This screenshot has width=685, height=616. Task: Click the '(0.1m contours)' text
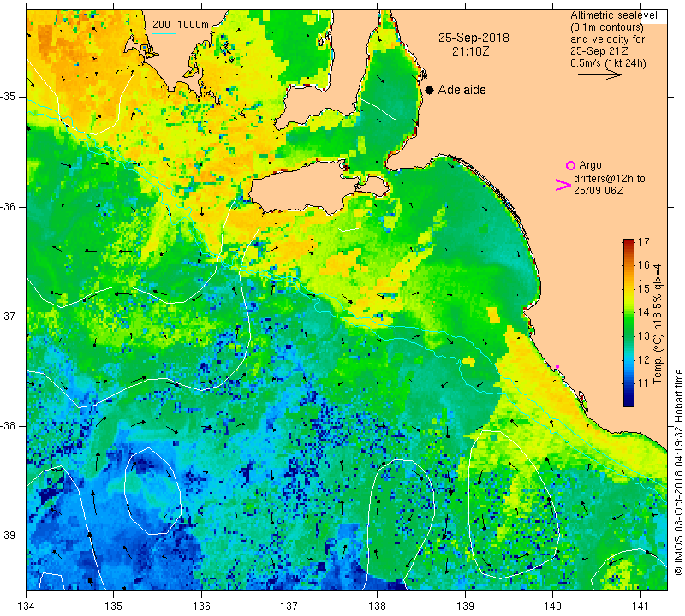[x=607, y=27]
